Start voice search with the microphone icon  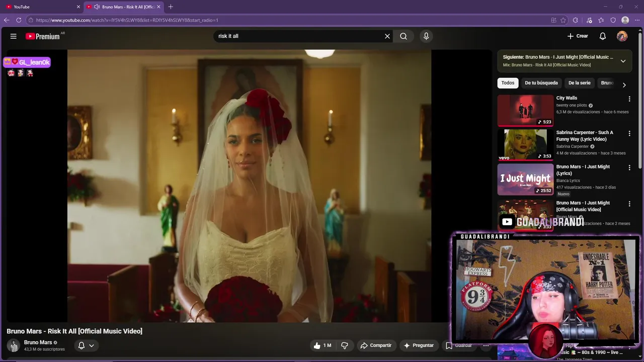click(426, 36)
